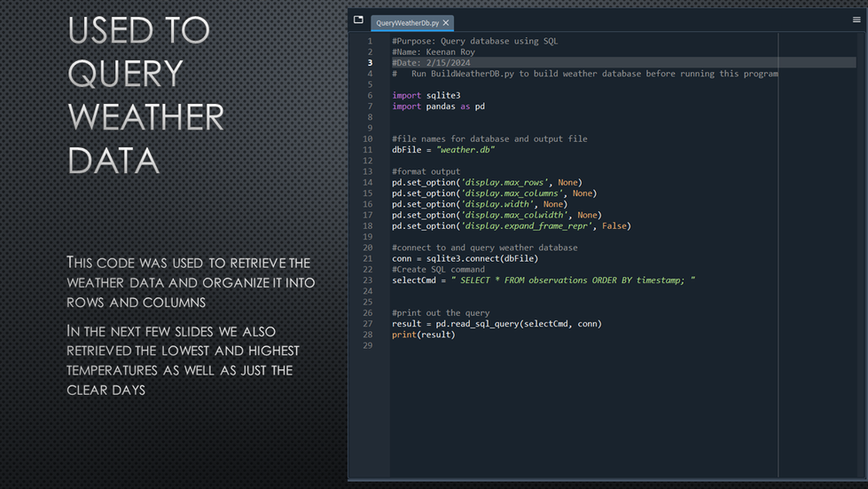Click the '#Create SQL command' comment

pos(438,269)
